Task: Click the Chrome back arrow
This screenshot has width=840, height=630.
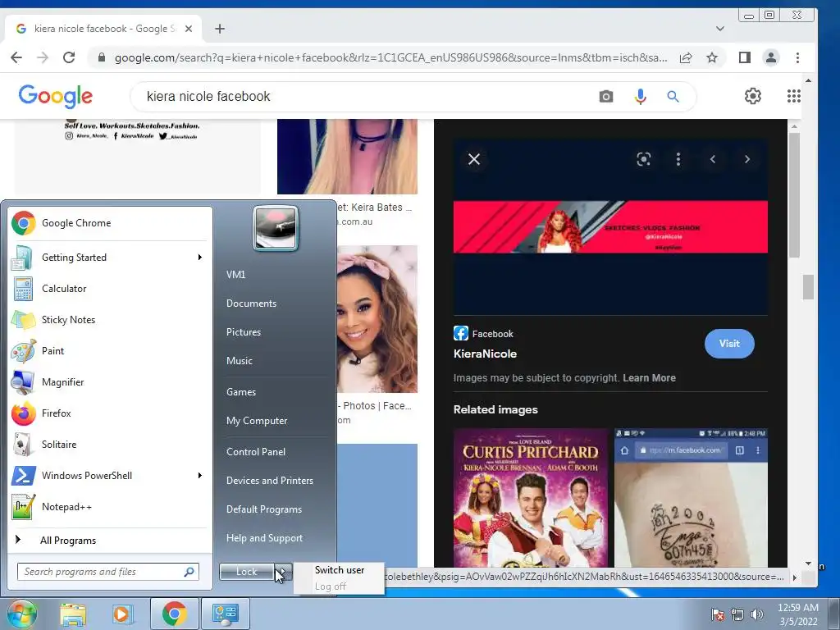Action: (16, 57)
